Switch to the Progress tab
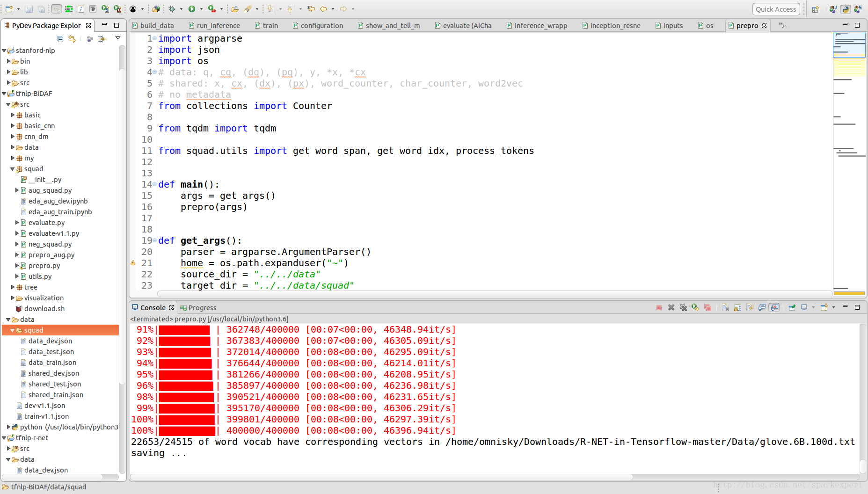Viewport: 868px width, 494px height. [198, 308]
